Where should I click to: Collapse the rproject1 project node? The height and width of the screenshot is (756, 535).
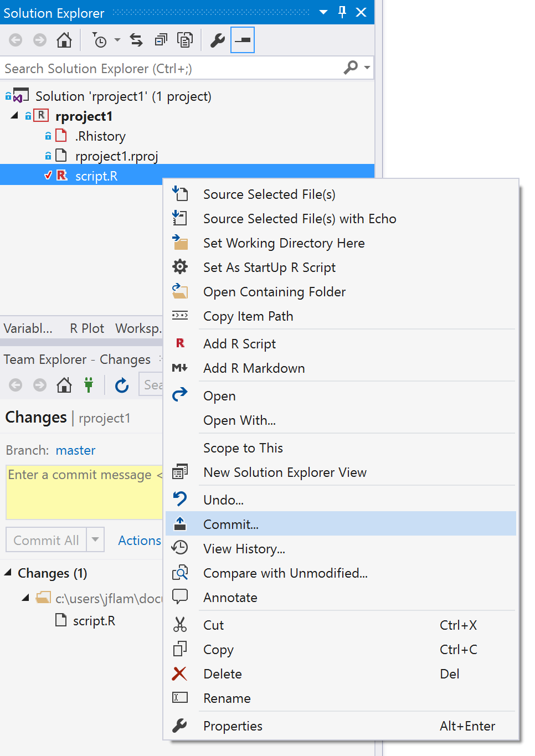[14, 116]
